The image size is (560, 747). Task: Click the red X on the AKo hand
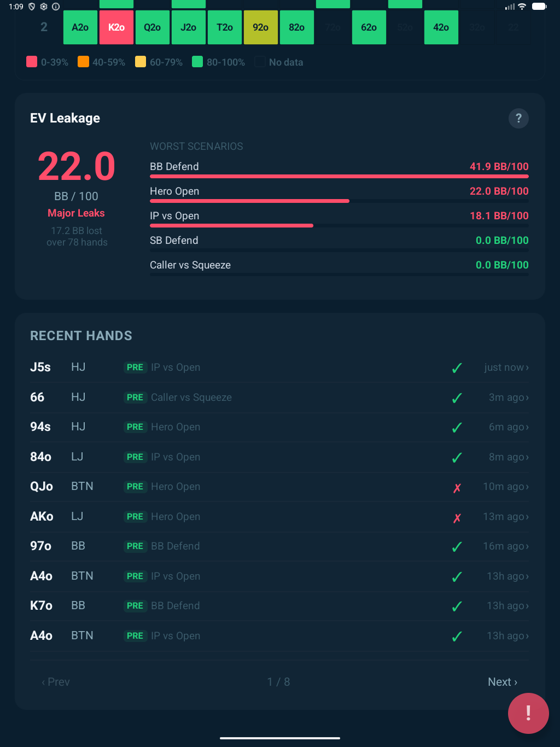click(x=457, y=517)
